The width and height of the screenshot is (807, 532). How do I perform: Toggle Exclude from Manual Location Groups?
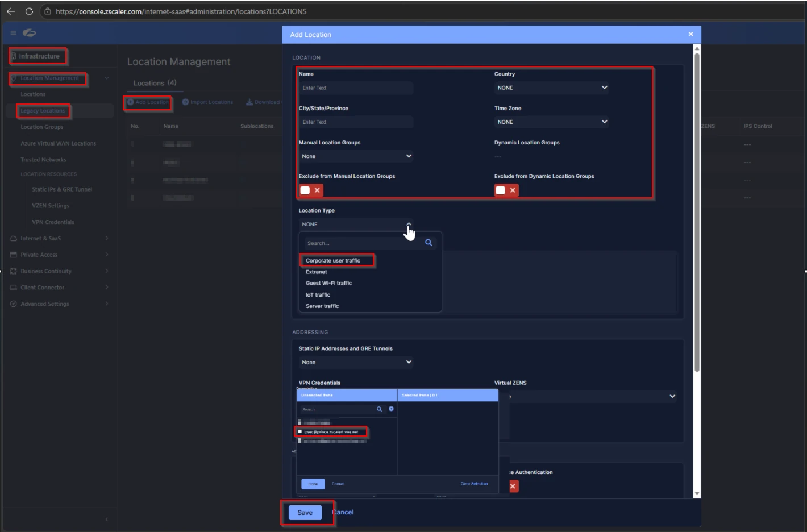(311, 190)
